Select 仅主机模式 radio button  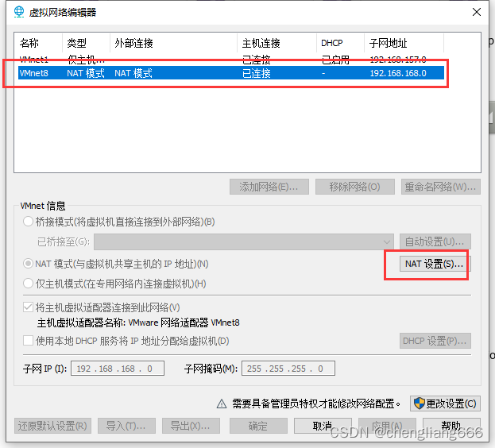click(x=28, y=284)
